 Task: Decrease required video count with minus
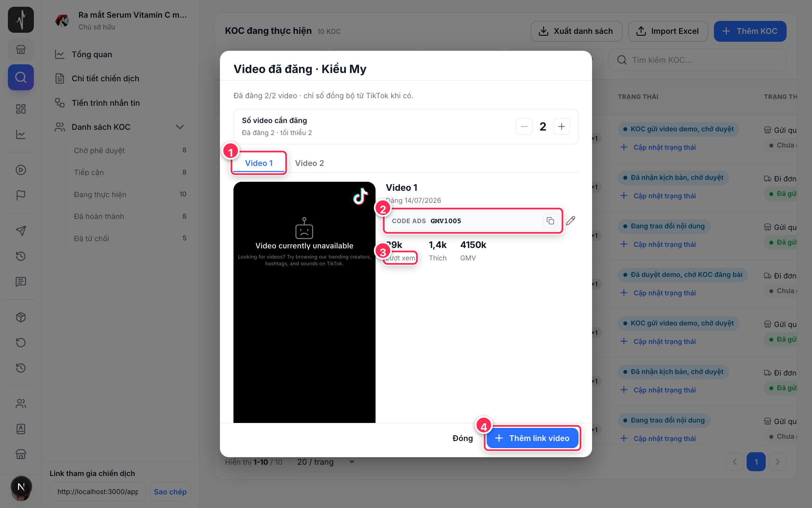pyautogui.click(x=524, y=126)
